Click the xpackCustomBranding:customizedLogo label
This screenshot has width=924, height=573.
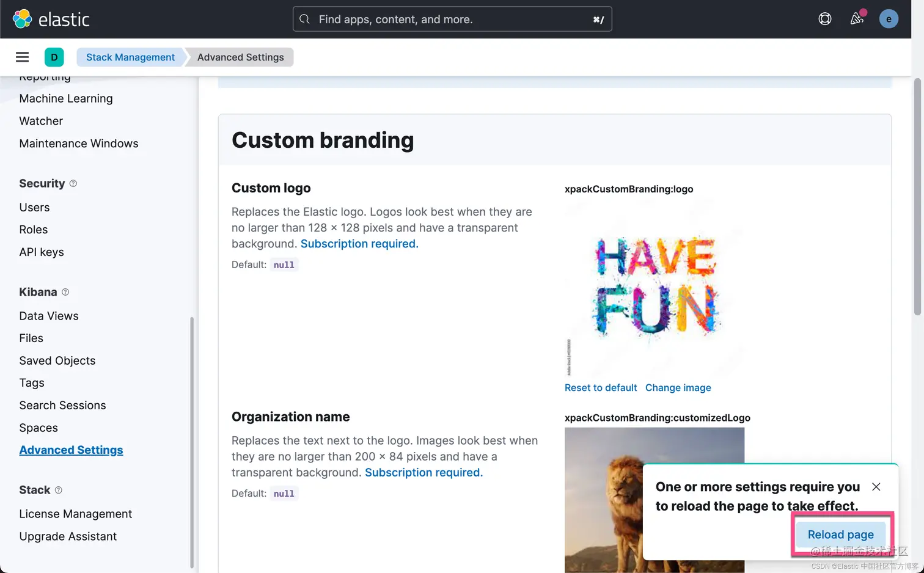click(658, 418)
